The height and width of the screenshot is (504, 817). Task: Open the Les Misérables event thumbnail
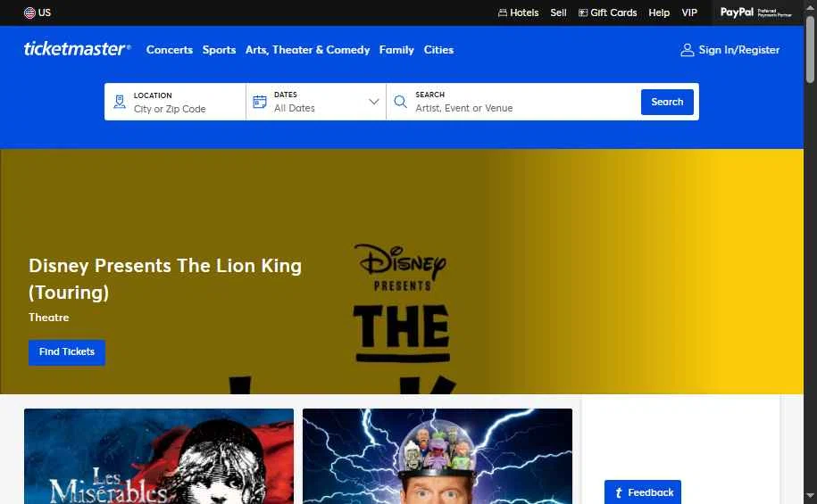pyautogui.click(x=159, y=456)
